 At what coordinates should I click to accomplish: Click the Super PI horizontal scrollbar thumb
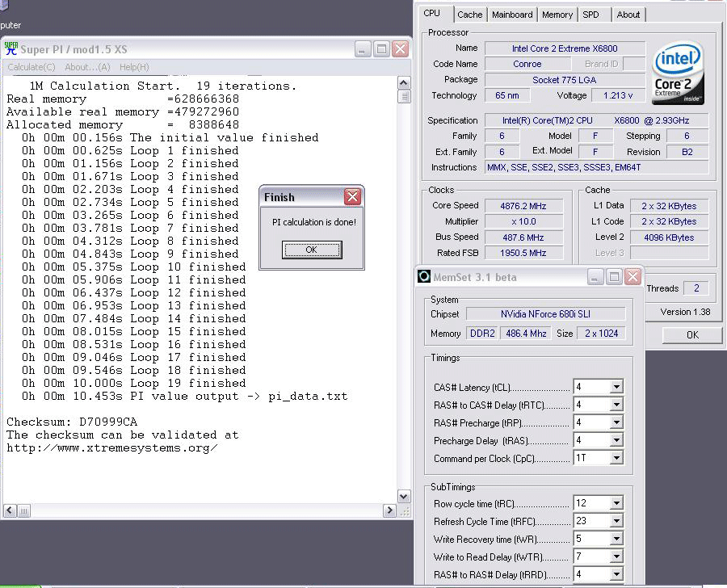pos(24,510)
